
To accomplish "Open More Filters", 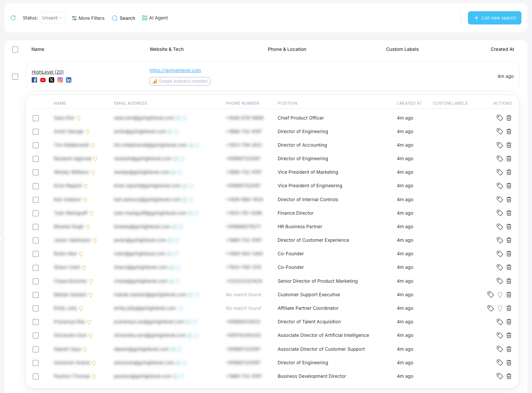I will 88,18.
